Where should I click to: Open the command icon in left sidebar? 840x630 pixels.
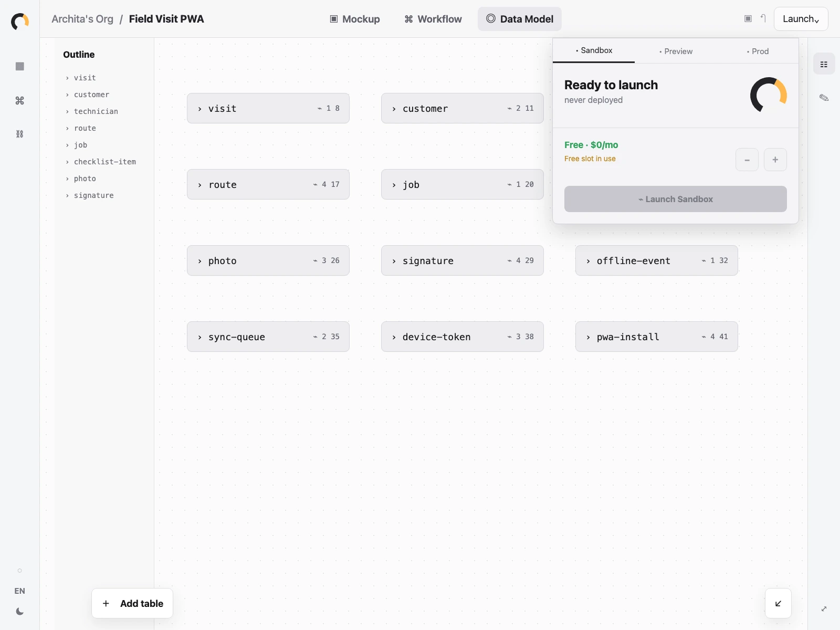[20, 100]
